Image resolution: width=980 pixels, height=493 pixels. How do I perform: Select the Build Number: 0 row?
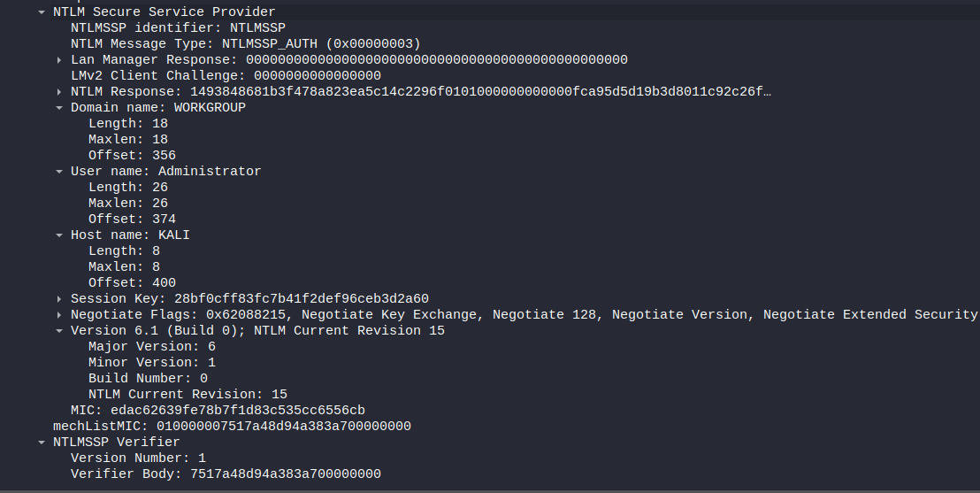pos(148,379)
